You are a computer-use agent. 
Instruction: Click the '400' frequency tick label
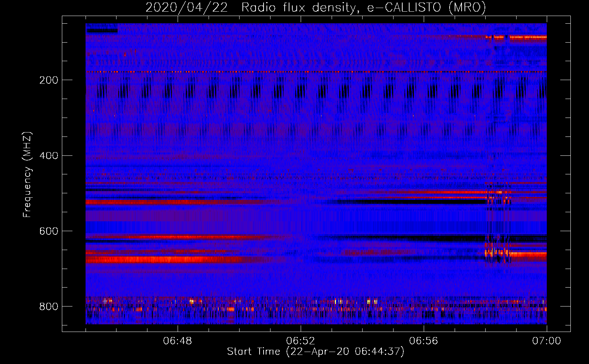[x=49, y=156]
